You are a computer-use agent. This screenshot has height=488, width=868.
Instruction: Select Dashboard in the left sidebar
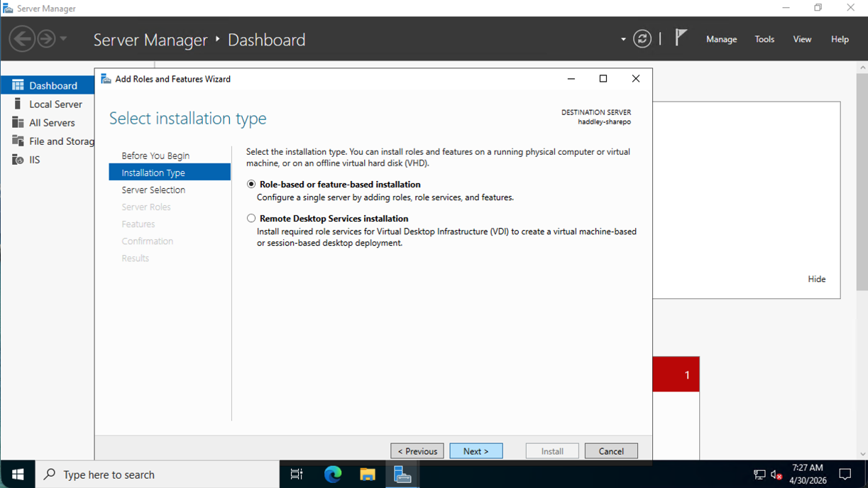click(48, 85)
